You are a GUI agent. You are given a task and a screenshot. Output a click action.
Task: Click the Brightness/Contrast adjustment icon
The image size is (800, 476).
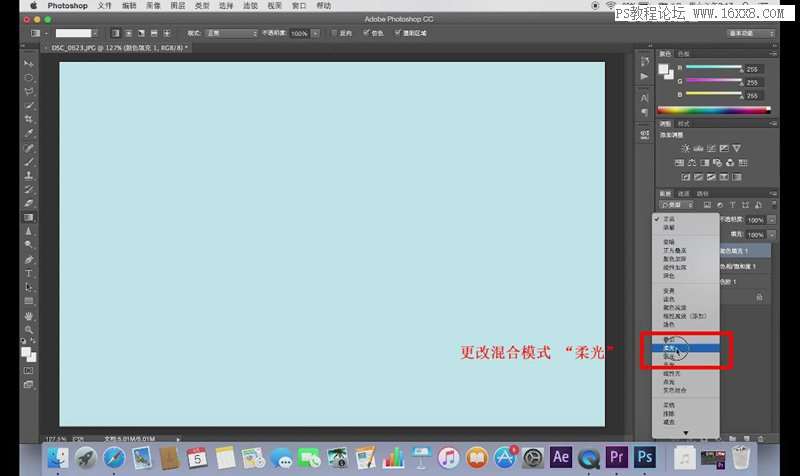pyautogui.click(x=685, y=149)
